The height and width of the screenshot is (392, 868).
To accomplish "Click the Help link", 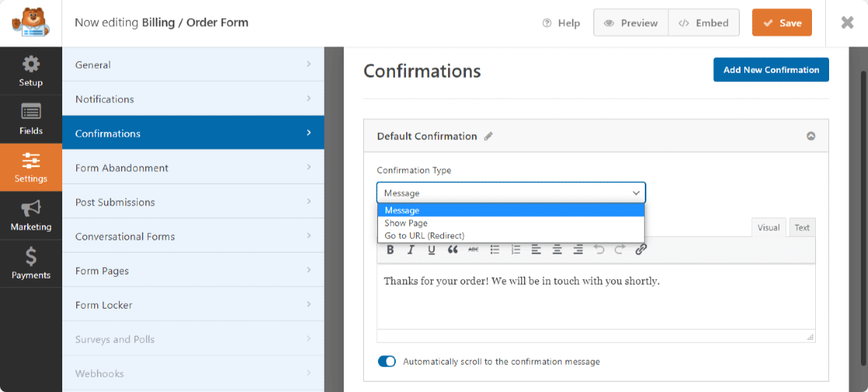I will click(562, 23).
